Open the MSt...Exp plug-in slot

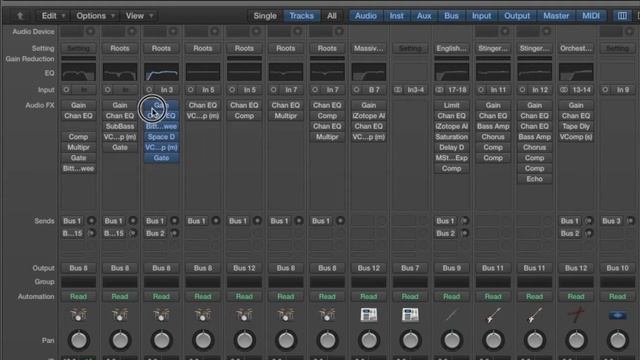point(451,158)
